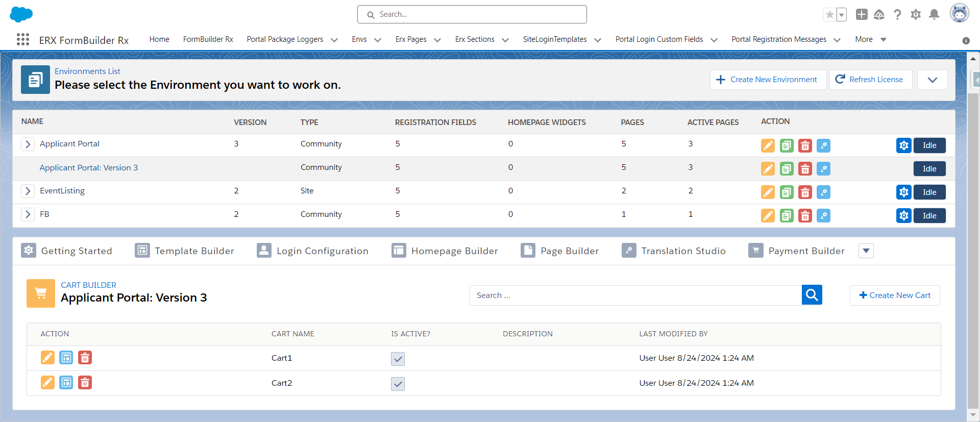The width and height of the screenshot is (980, 422).
Task: Open the Salesforce App Launcher grid
Action: (x=23, y=40)
